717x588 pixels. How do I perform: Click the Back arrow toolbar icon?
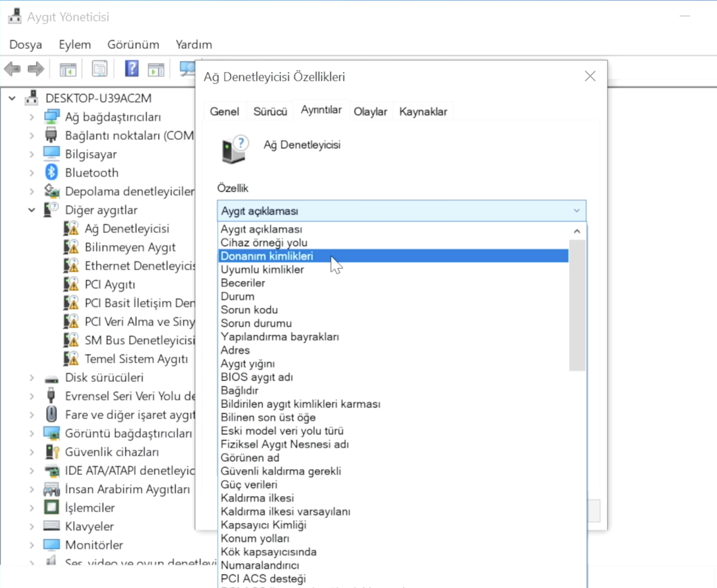[13, 69]
